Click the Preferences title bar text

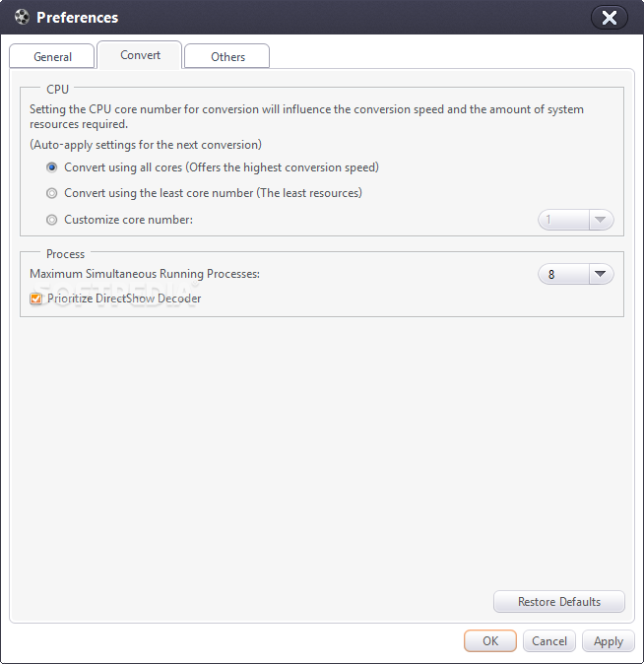77,17
